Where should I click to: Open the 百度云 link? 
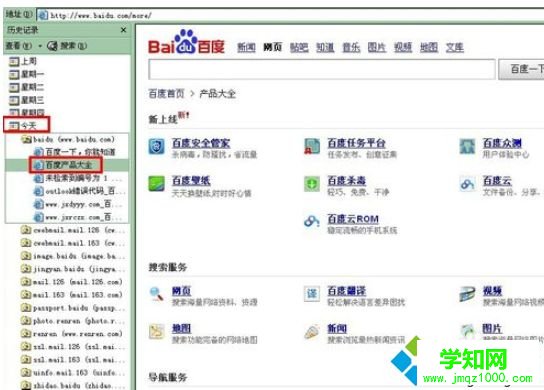[x=497, y=180]
